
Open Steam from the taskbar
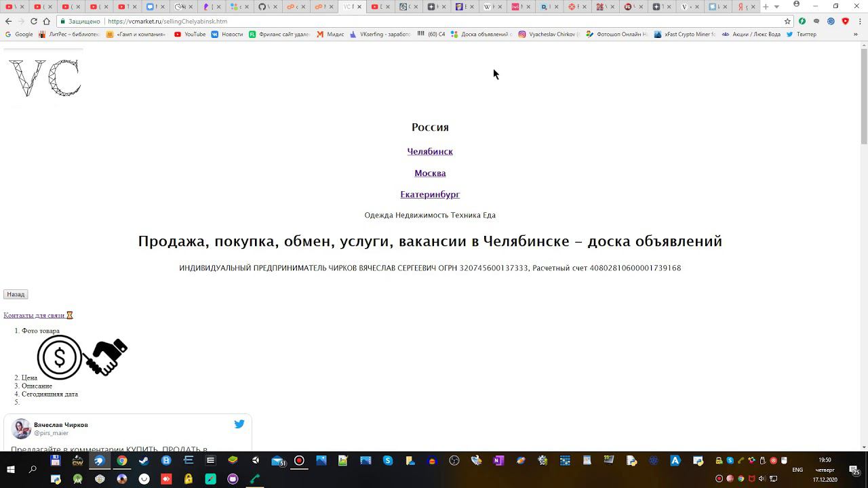(144, 461)
